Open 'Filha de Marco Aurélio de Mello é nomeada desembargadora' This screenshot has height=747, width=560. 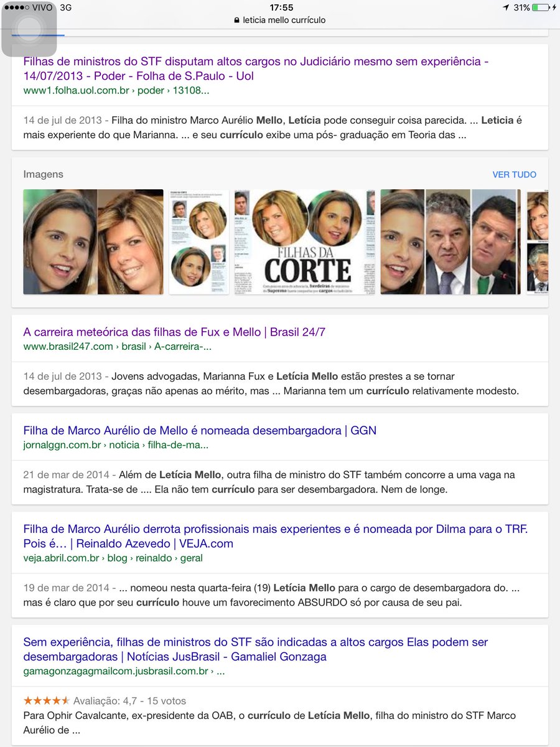point(200,431)
